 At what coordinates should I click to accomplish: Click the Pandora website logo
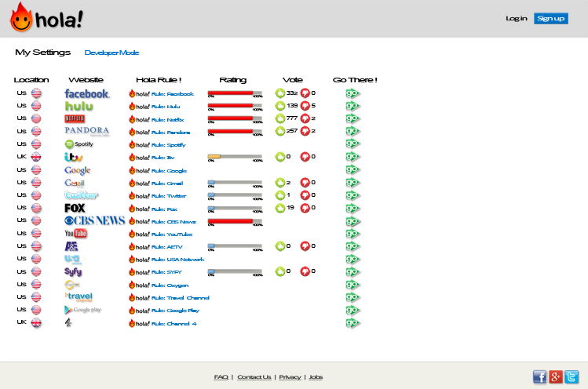tap(86, 131)
